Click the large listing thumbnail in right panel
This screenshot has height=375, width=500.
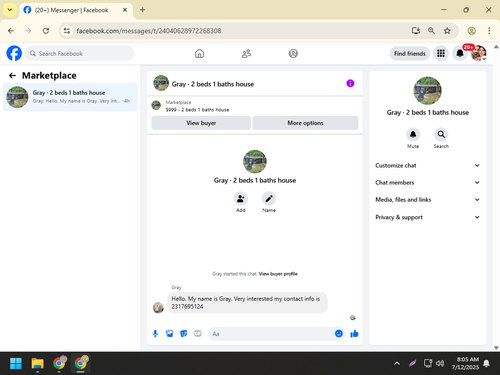tap(428, 91)
